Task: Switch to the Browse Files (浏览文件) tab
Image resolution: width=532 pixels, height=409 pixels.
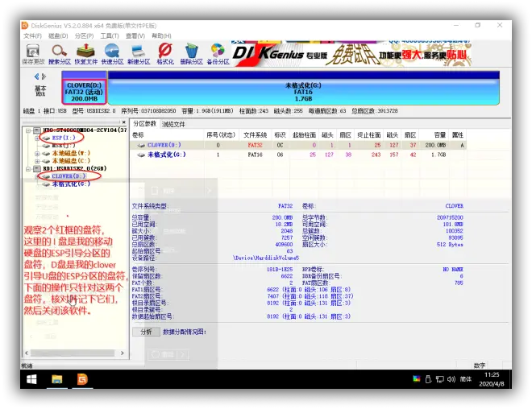Action: pos(173,124)
